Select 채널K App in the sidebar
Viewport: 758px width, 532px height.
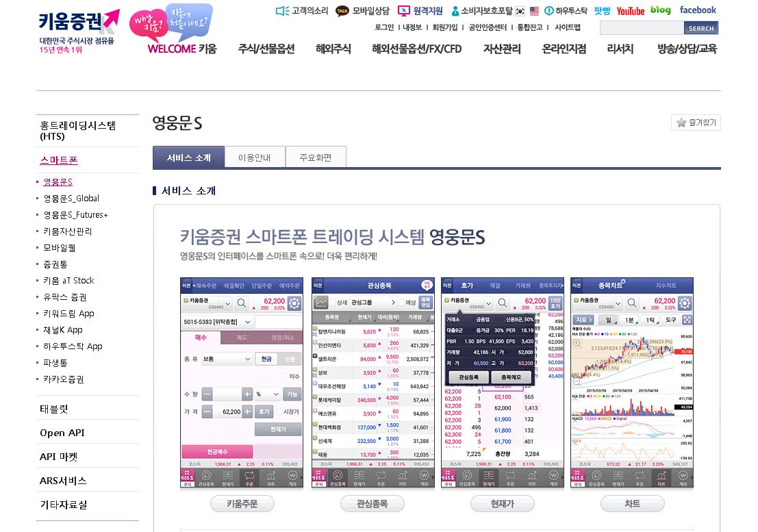pyautogui.click(x=63, y=329)
